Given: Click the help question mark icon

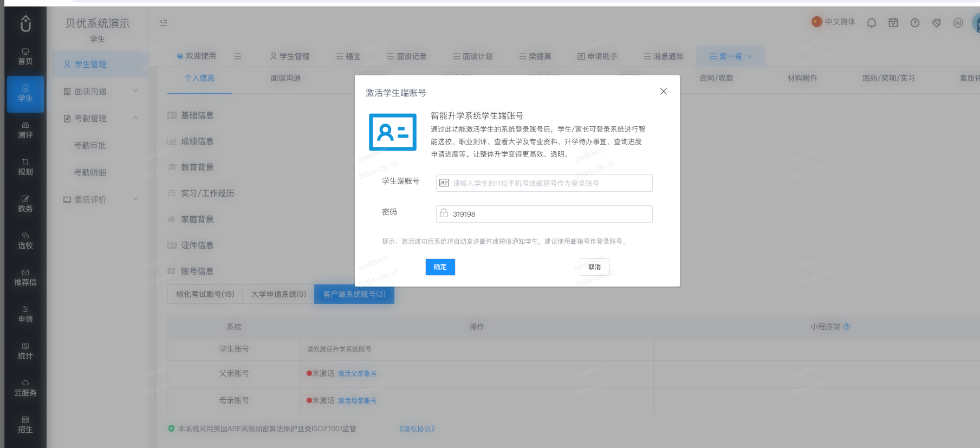Looking at the screenshot, I should click(915, 23).
